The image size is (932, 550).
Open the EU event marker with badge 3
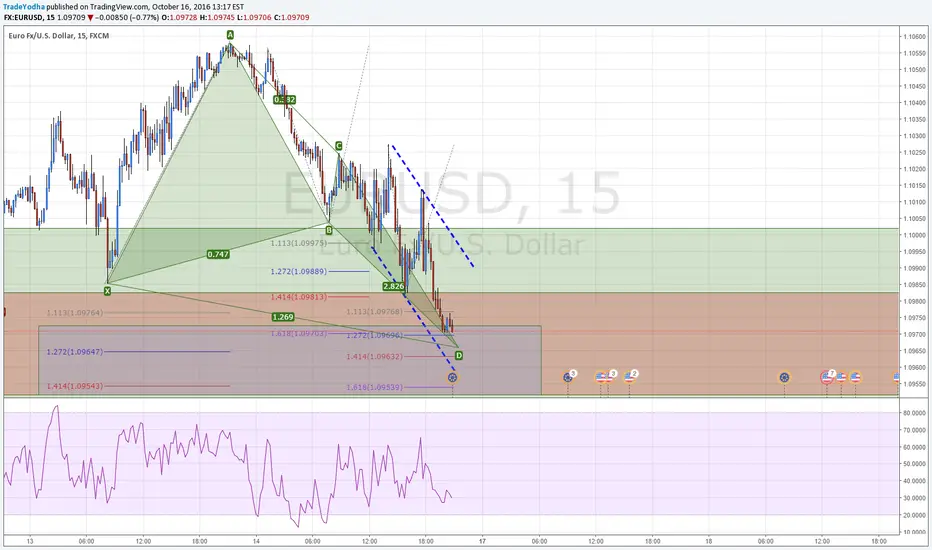[568, 377]
